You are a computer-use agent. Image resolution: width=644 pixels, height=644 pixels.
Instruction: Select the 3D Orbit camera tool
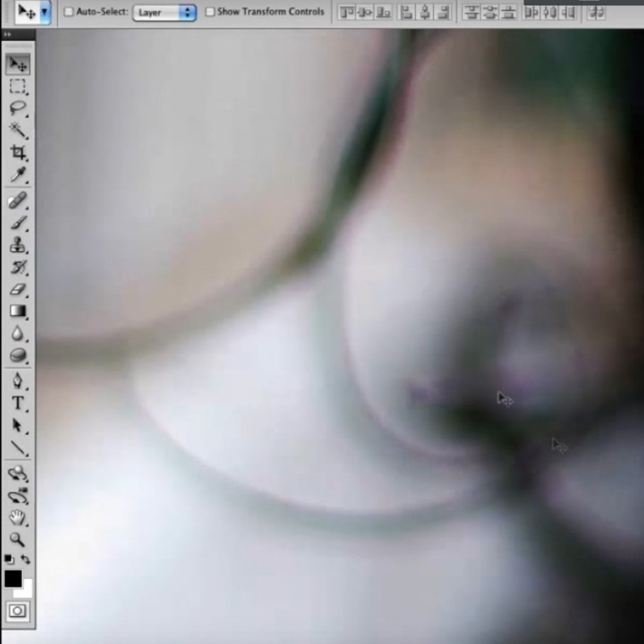[18, 496]
